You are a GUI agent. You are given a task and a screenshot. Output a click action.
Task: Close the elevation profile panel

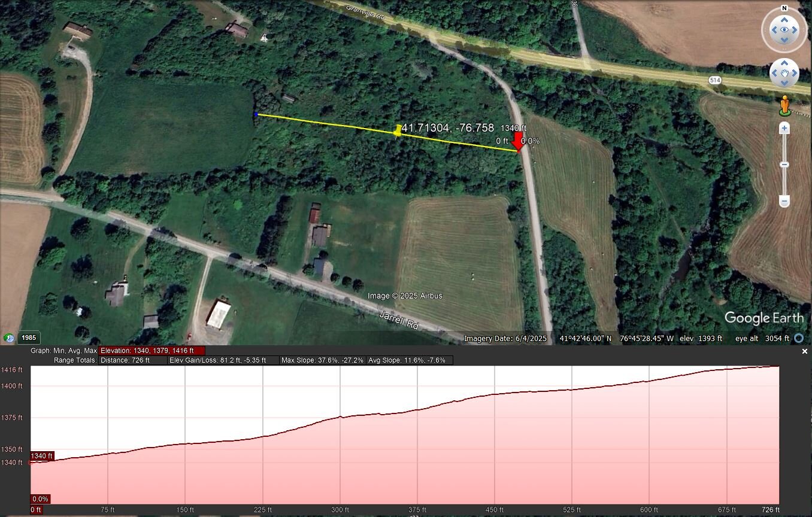pos(804,352)
